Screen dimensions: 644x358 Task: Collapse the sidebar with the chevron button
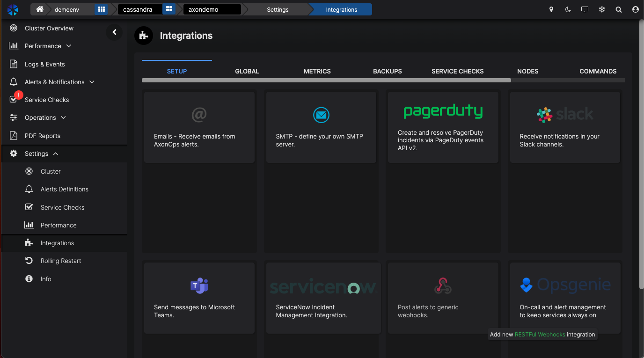[x=114, y=32]
